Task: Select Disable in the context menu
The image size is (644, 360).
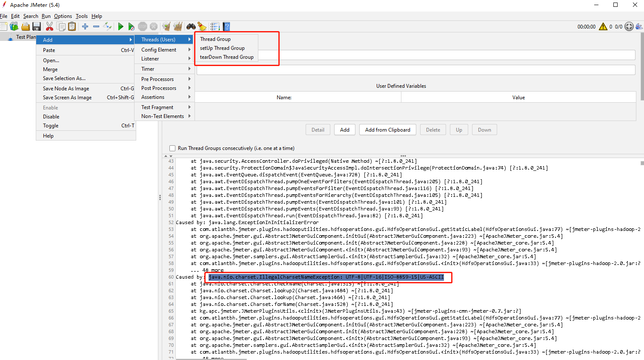Action: pyautogui.click(x=86, y=117)
